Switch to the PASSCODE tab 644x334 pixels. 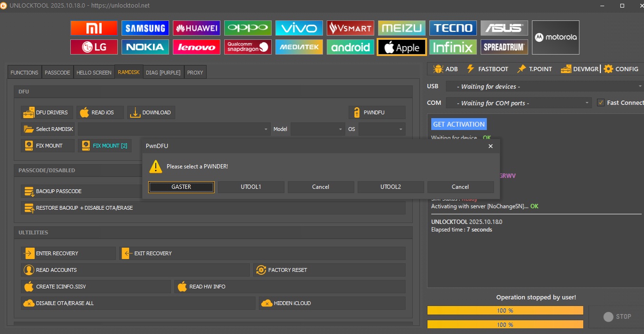point(57,73)
